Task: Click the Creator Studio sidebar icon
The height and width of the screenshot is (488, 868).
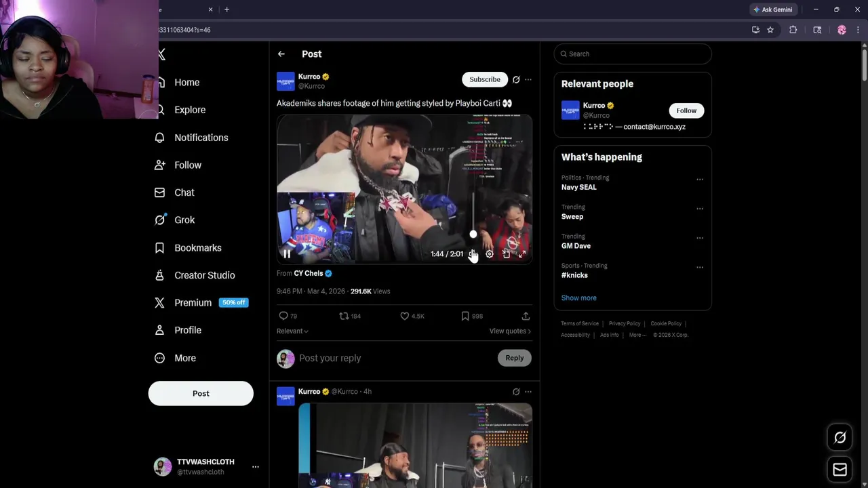Action: coord(159,275)
